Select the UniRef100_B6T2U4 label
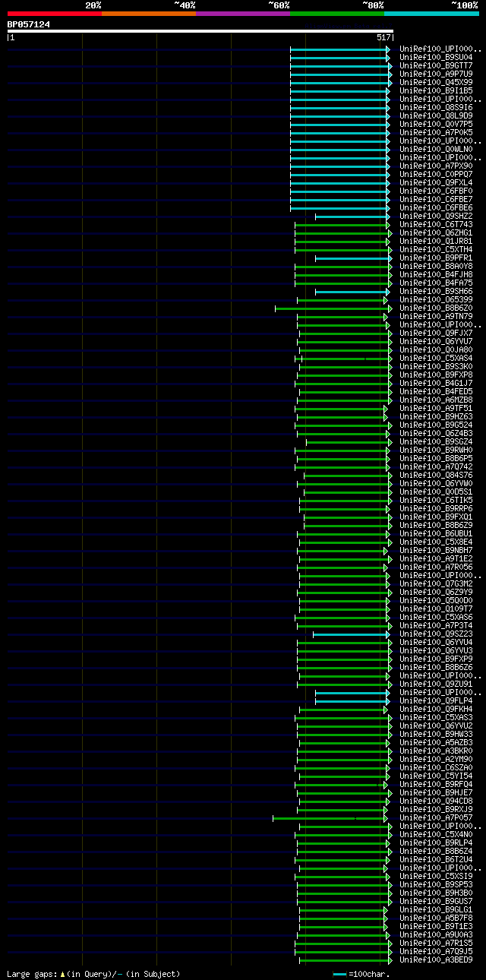Screen dimensions: 486x980 coord(436,860)
